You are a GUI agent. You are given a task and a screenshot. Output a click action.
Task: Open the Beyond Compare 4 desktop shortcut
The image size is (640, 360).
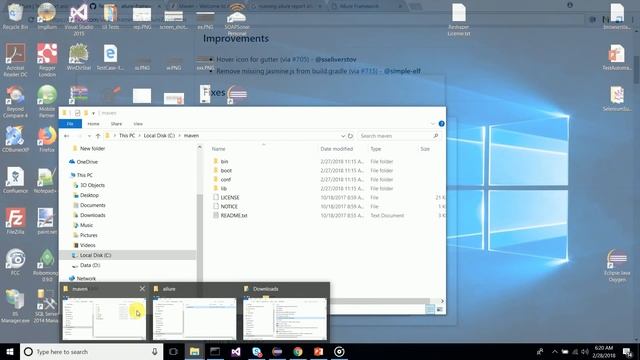pos(15,102)
